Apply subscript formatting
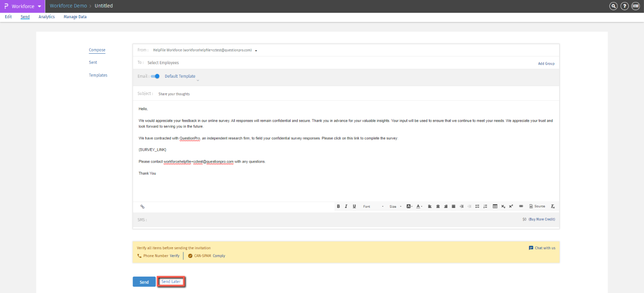Screen dimensions: 644x293 (x=503, y=206)
